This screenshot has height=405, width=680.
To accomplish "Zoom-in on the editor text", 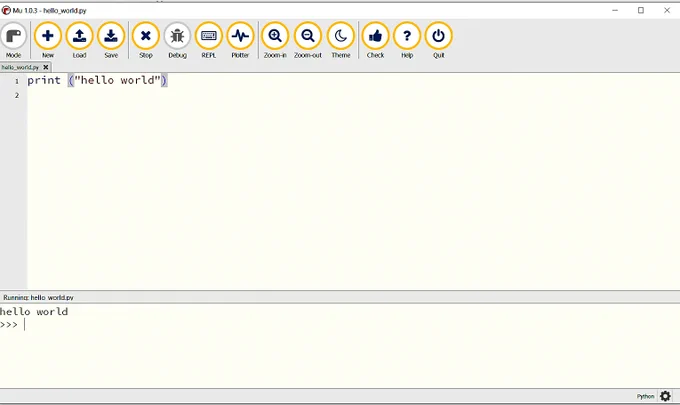I will (275, 40).
